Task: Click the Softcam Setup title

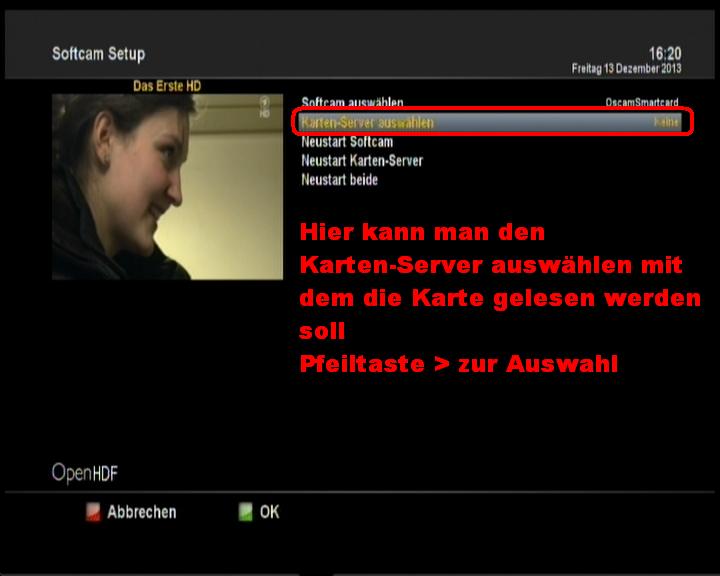Action: (x=98, y=54)
